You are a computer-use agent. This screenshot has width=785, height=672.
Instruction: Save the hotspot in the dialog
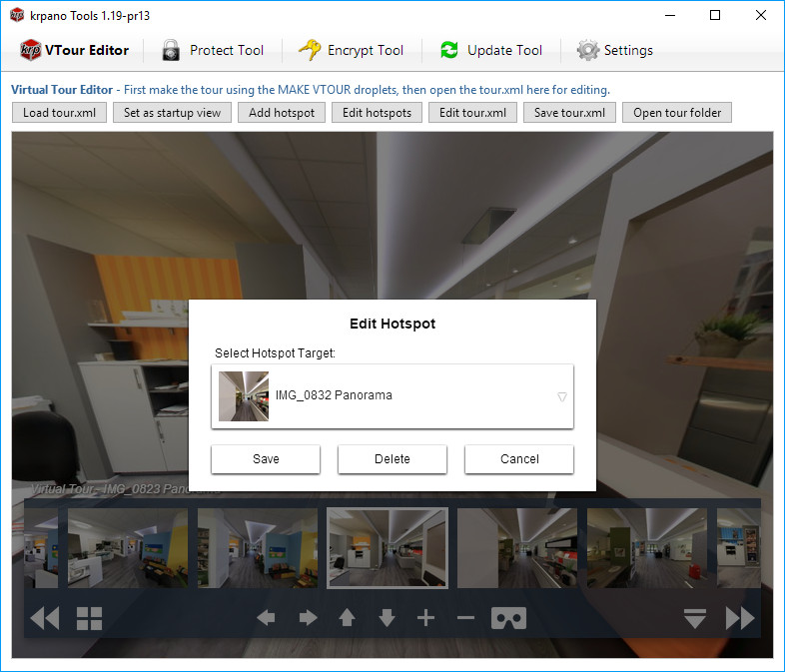pos(266,459)
